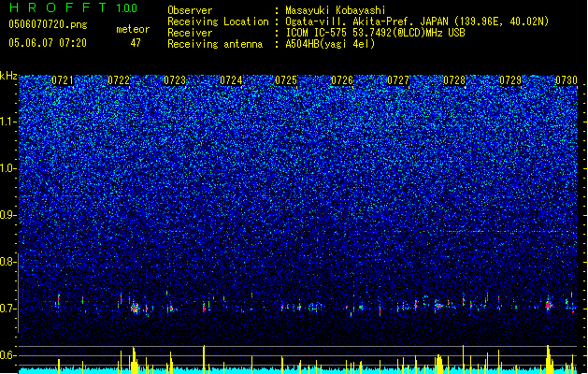Viewport: 588px width, 374px height.
Task: Click the kHz axis unit label
Action: point(8,76)
